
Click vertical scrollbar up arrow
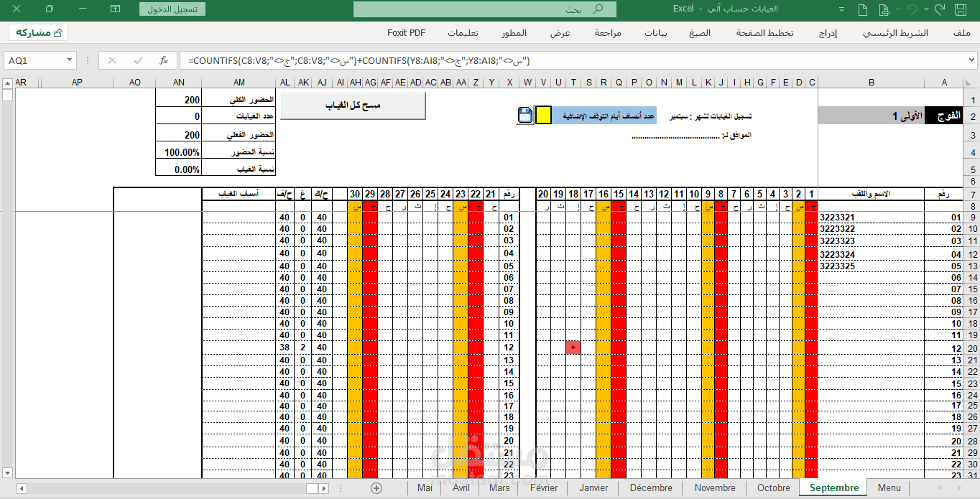click(x=7, y=83)
